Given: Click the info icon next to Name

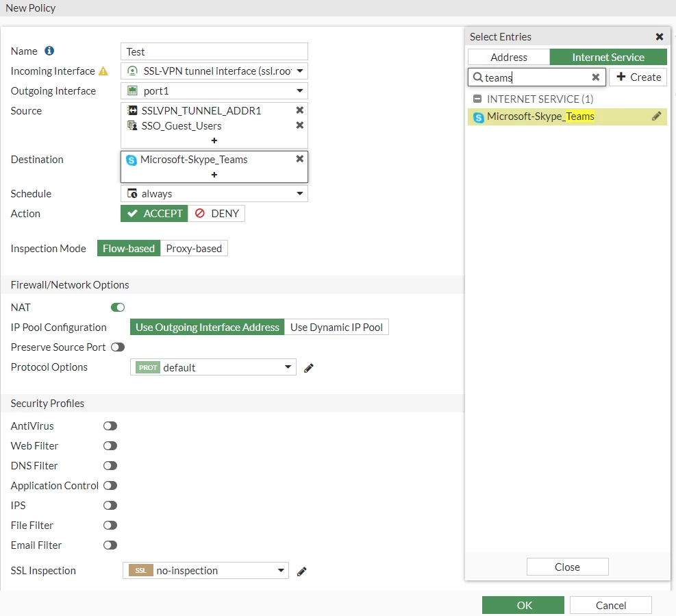Looking at the screenshot, I should point(49,51).
